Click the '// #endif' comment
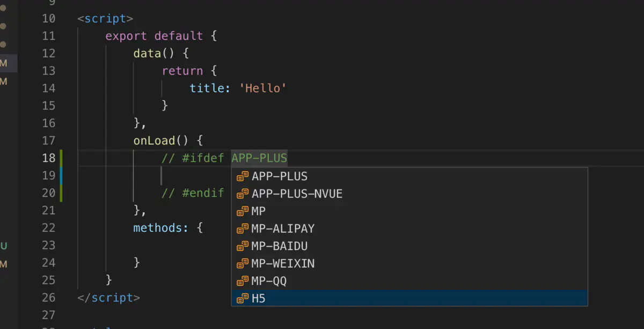Viewport: 644px width, 329px height. [193, 193]
